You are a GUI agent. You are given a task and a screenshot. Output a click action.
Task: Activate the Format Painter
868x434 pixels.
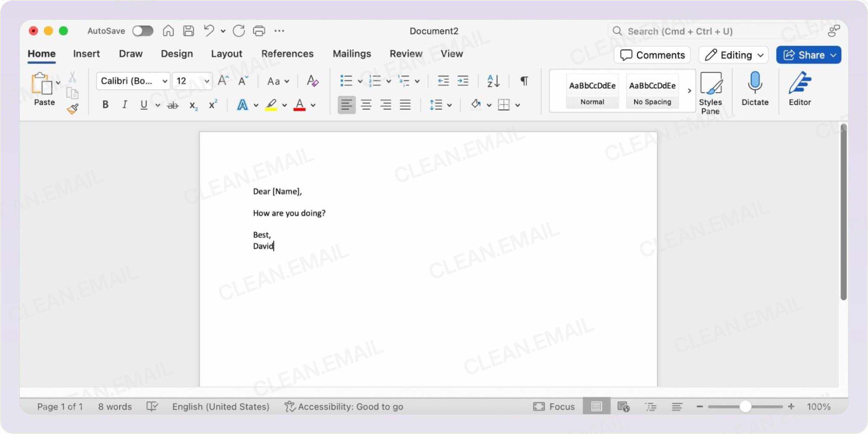(x=72, y=108)
